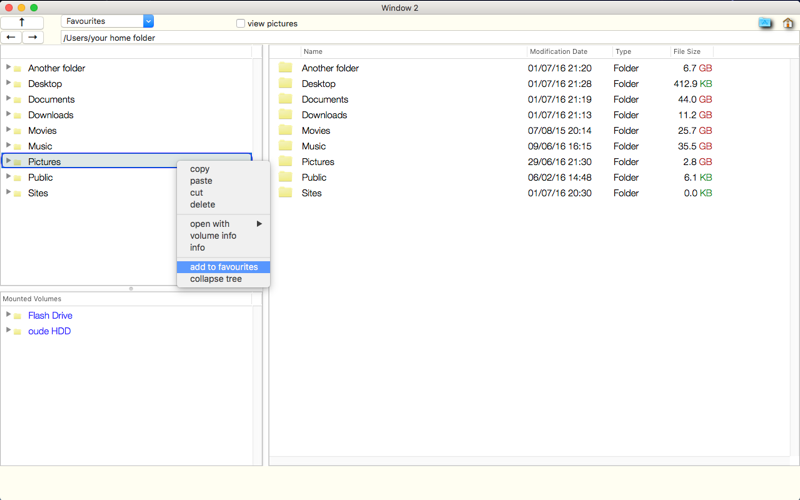Select Desktop in the folder tree
This screenshot has width=800, height=500.
(x=45, y=84)
